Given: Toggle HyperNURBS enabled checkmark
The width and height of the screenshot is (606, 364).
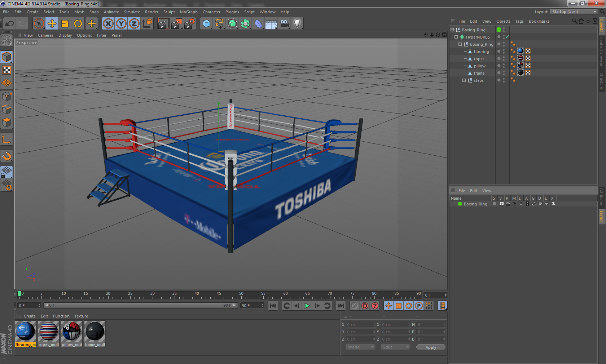Looking at the screenshot, I should coord(507,37).
